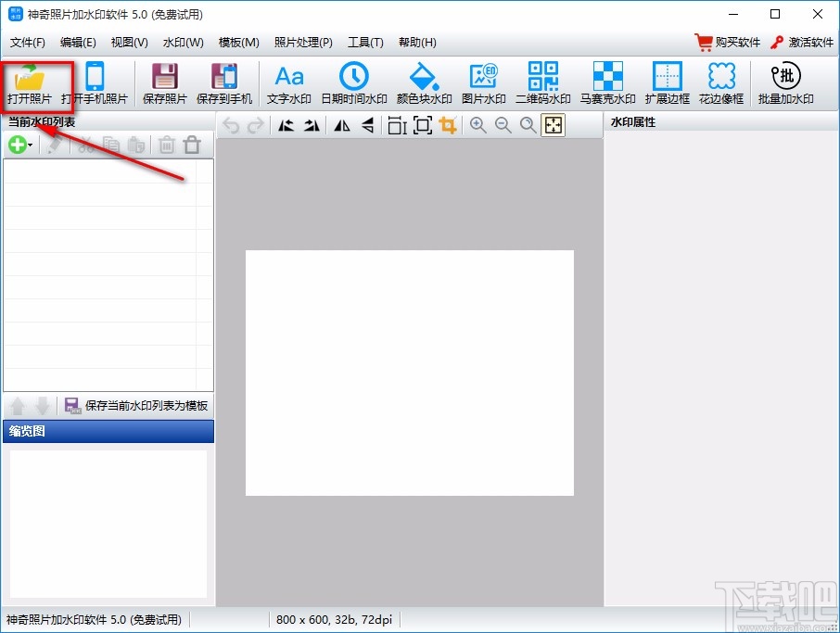Click the 水印属性 panel title

(x=633, y=122)
